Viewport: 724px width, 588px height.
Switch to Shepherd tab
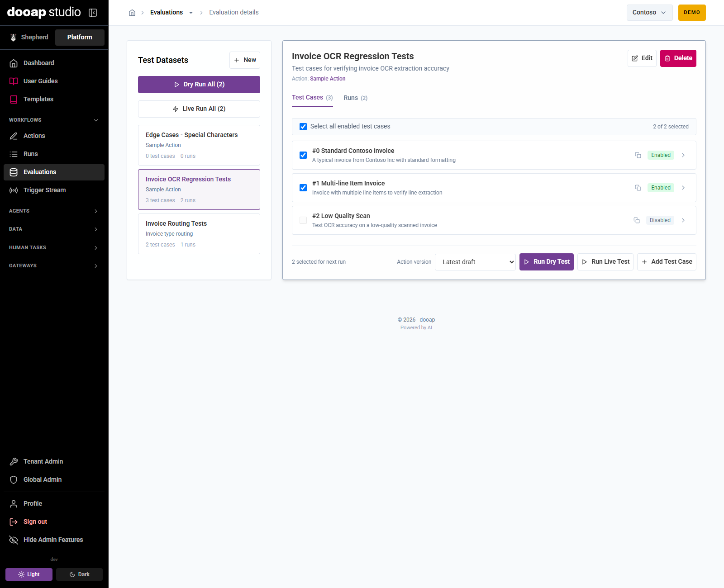coord(29,38)
